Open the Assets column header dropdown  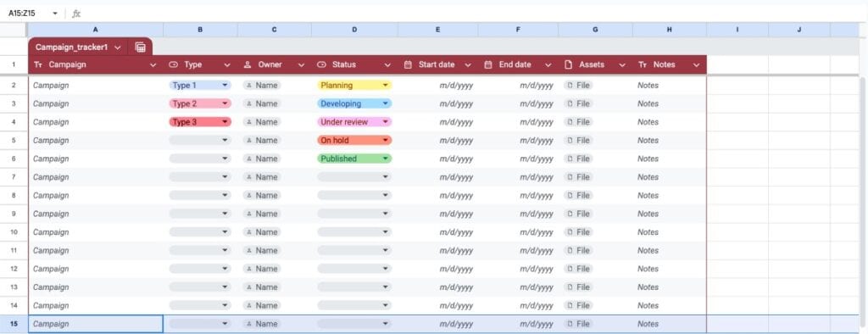622,64
